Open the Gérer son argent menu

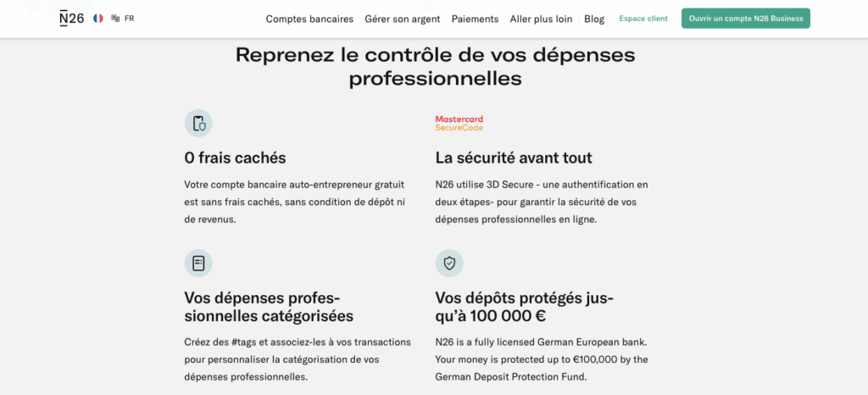[x=403, y=19]
